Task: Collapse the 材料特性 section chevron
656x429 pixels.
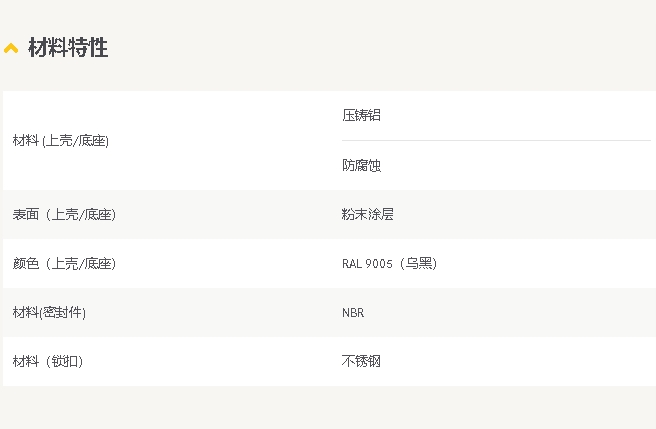Action: (x=11, y=48)
